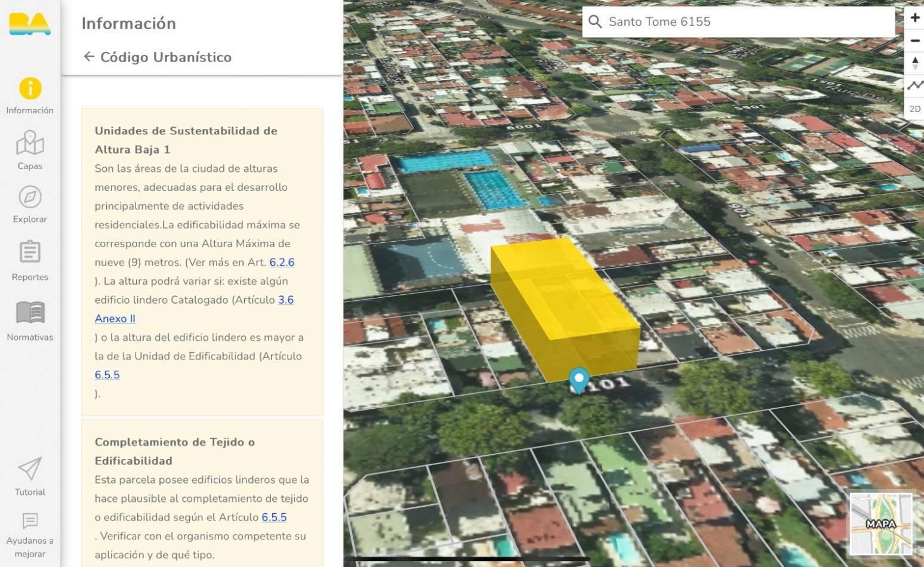
Task: Click the zigzag line map tool
Action: (x=914, y=86)
